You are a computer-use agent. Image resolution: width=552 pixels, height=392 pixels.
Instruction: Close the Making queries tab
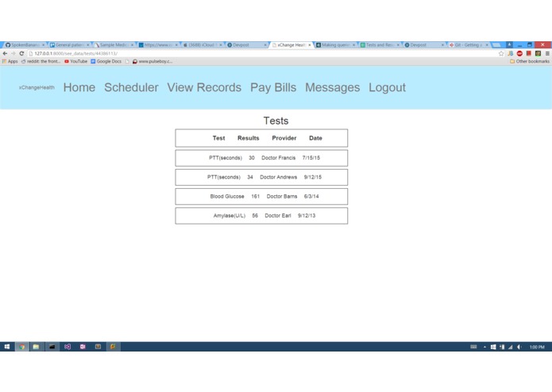tap(353, 45)
